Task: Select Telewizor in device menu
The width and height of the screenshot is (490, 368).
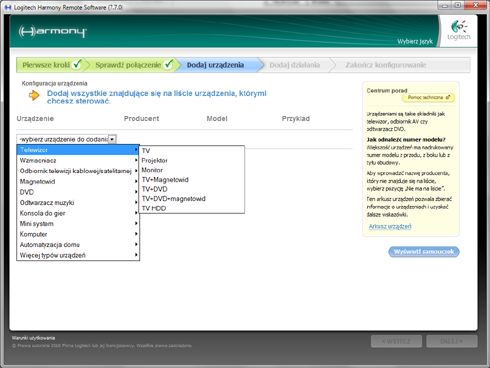Action: (x=78, y=150)
